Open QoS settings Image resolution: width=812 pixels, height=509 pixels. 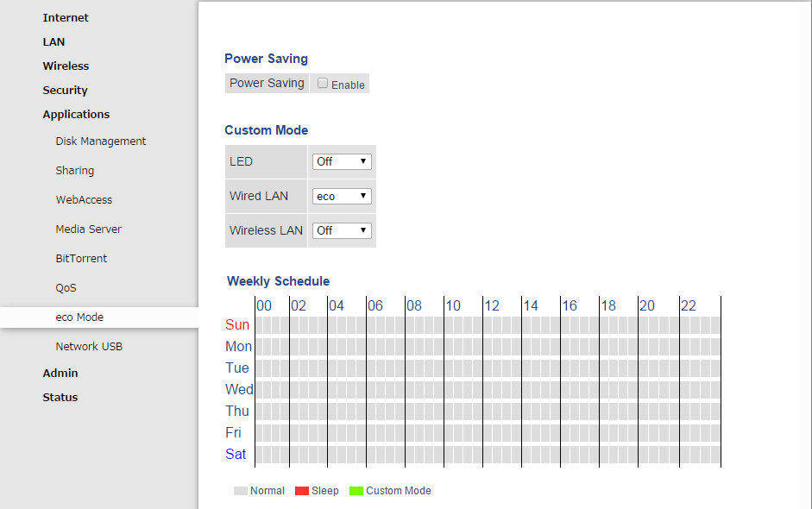pos(66,288)
